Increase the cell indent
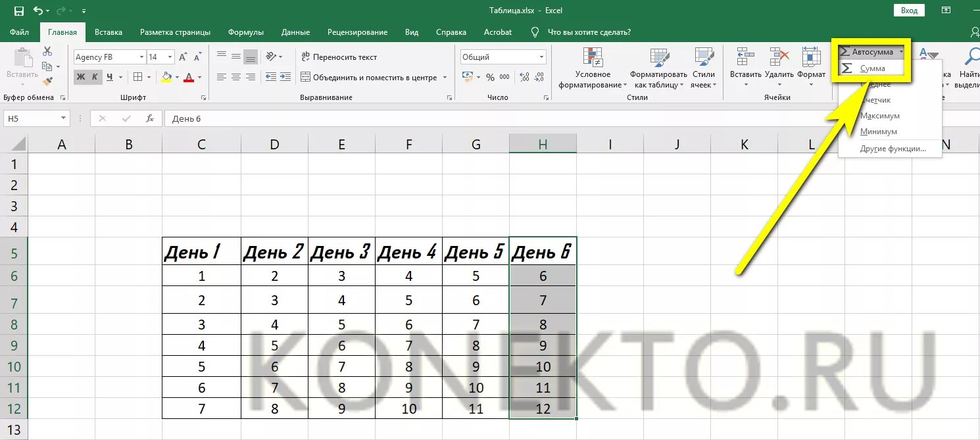Screen dimensions: 980x440 [x=285, y=77]
